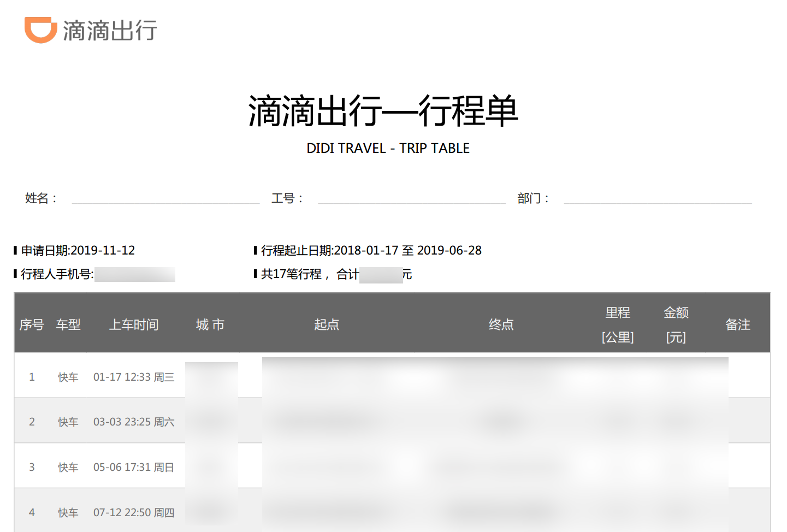Viewport: 787px width, 532px height.
Task: Click 快车 in row 2
Action: pyautogui.click(x=68, y=422)
